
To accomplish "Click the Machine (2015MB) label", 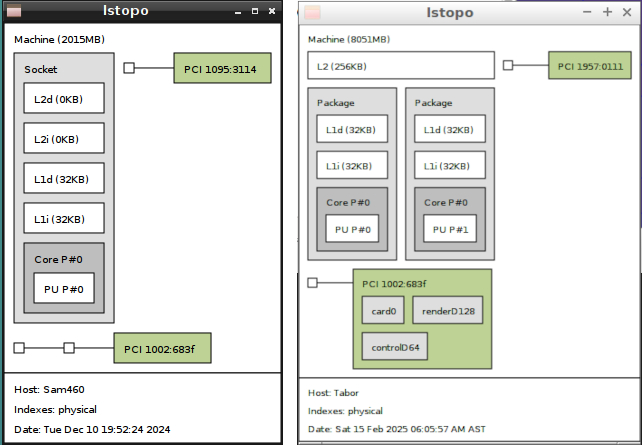I will pos(59,40).
